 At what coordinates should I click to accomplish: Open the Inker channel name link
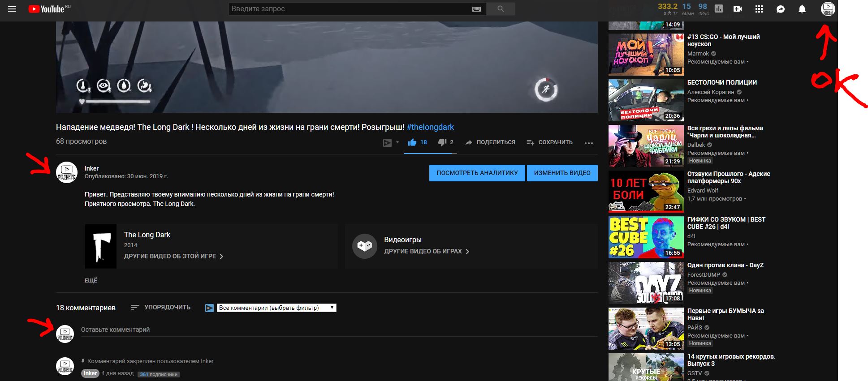[x=91, y=168]
